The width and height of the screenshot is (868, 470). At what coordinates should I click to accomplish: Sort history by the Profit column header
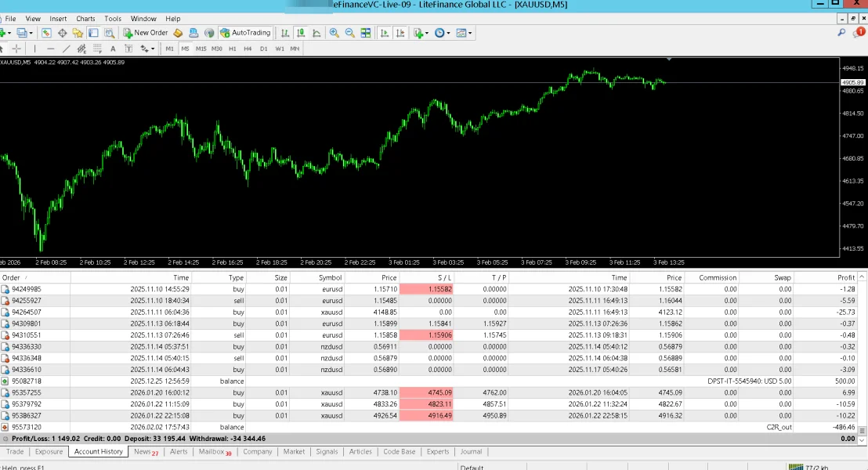tap(845, 277)
